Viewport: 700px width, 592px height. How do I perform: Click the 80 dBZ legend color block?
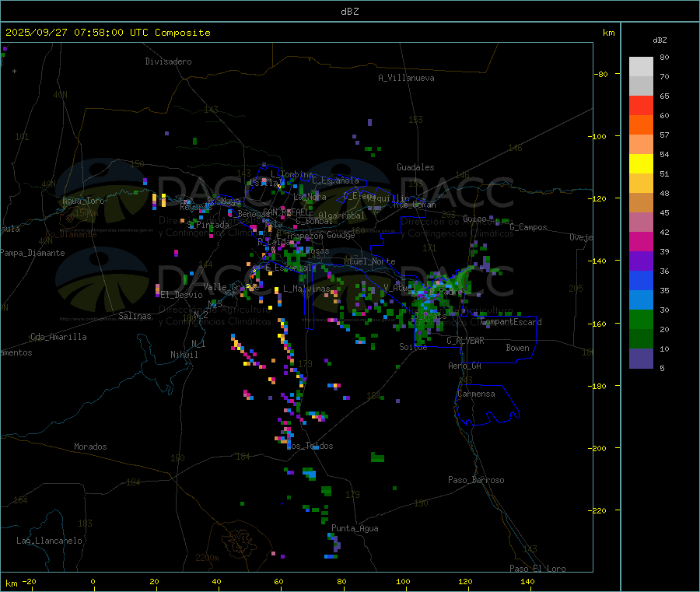[x=641, y=67]
